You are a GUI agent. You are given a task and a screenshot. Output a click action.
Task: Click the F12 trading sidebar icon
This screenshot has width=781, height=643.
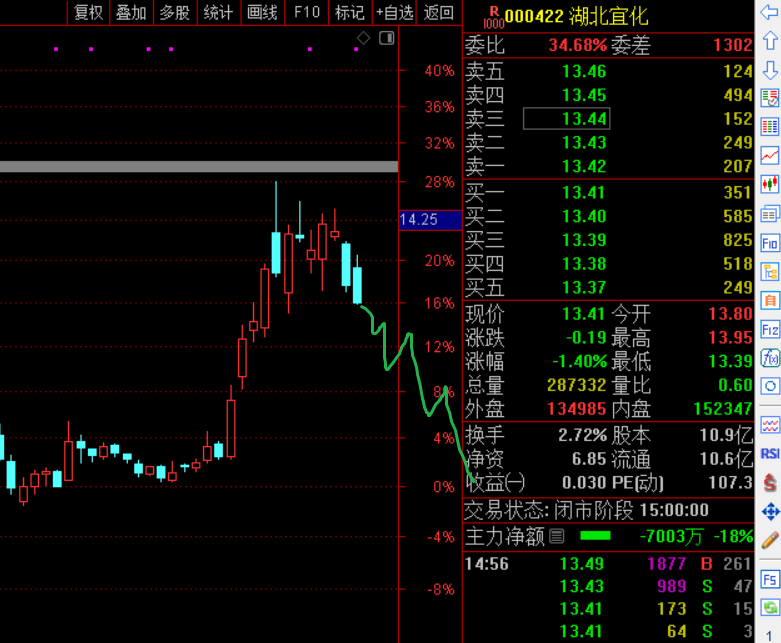(770, 330)
